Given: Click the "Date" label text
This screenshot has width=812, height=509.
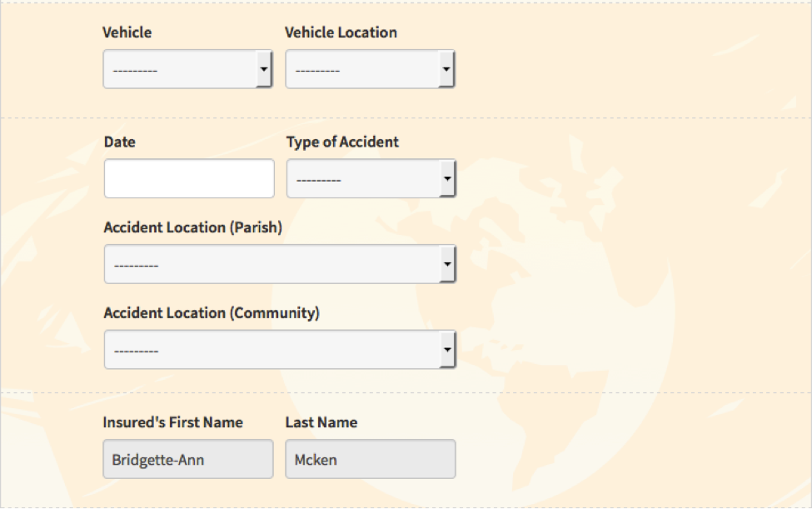Looking at the screenshot, I should [x=120, y=142].
